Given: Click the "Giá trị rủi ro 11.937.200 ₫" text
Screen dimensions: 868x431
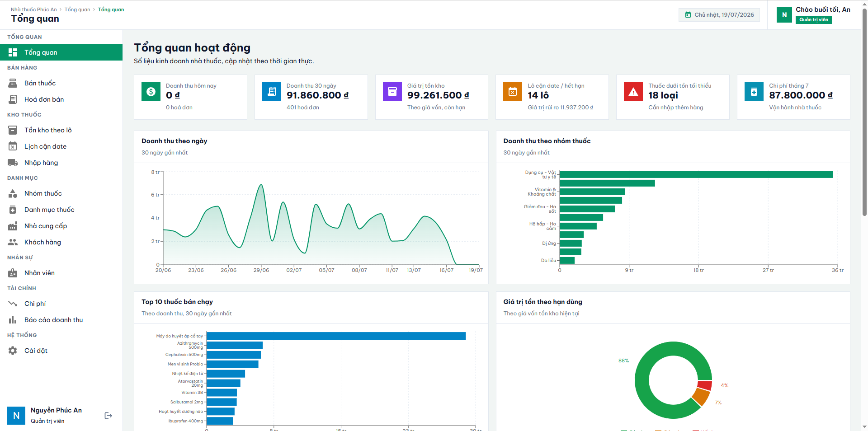Looking at the screenshot, I should (561, 108).
